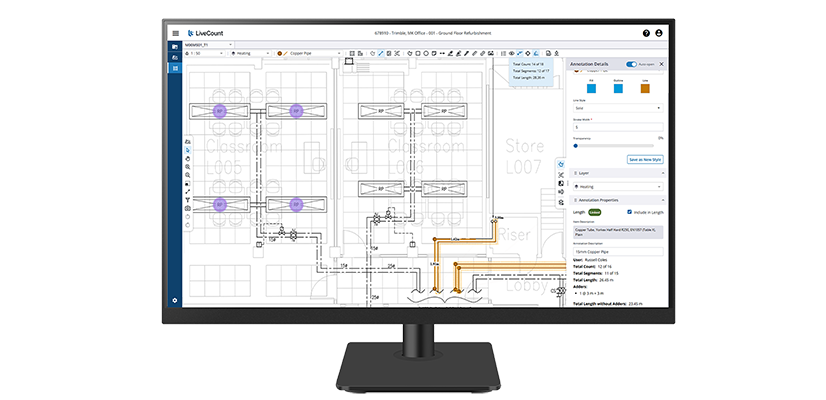The image size is (826, 400).
Task: Close the Annotation Details panel
Action: [x=662, y=64]
